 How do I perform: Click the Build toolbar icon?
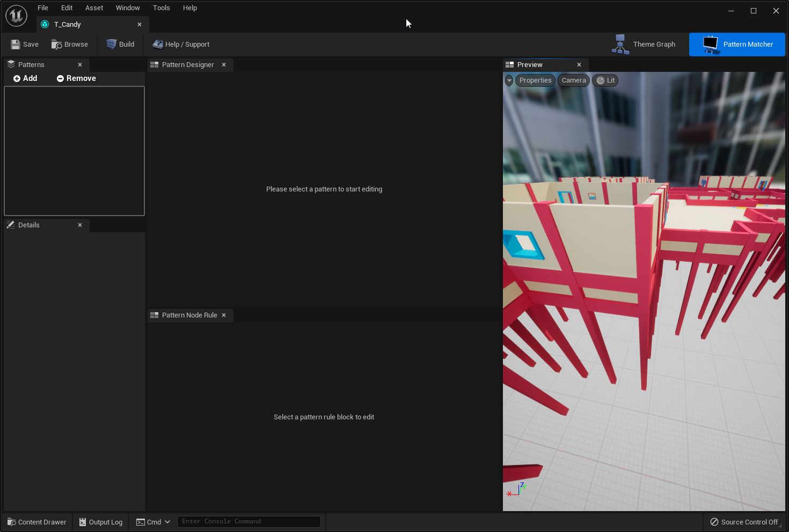tap(111, 45)
